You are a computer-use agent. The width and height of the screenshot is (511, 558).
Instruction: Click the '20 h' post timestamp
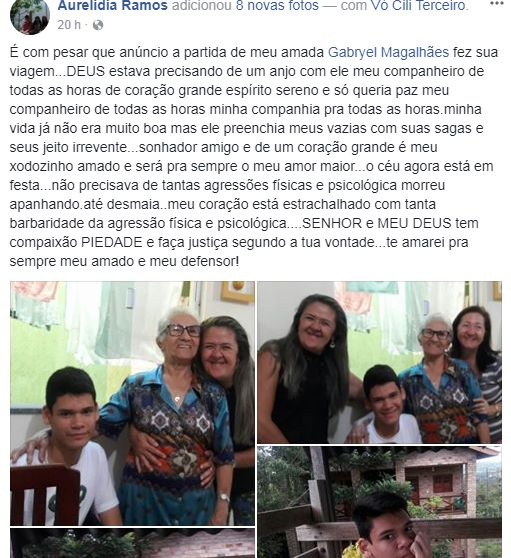pos(69,25)
